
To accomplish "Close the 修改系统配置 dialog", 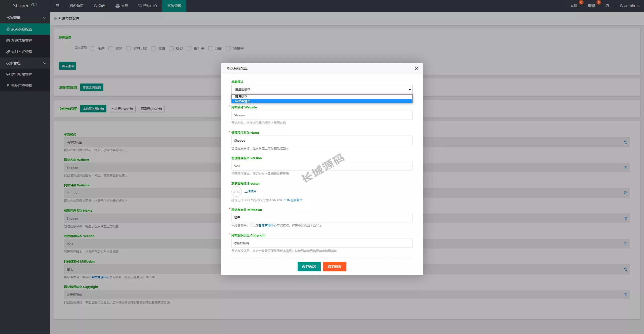I will [x=417, y=68].
